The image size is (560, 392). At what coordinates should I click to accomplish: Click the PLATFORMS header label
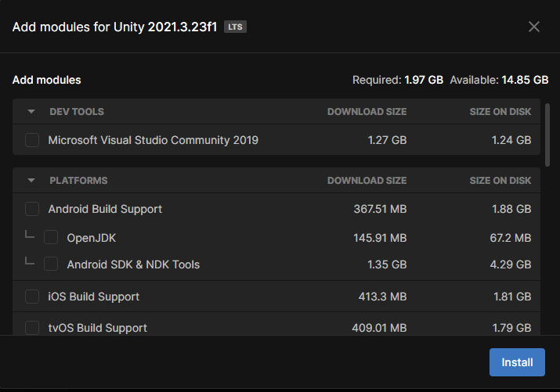tap(78, 181)
